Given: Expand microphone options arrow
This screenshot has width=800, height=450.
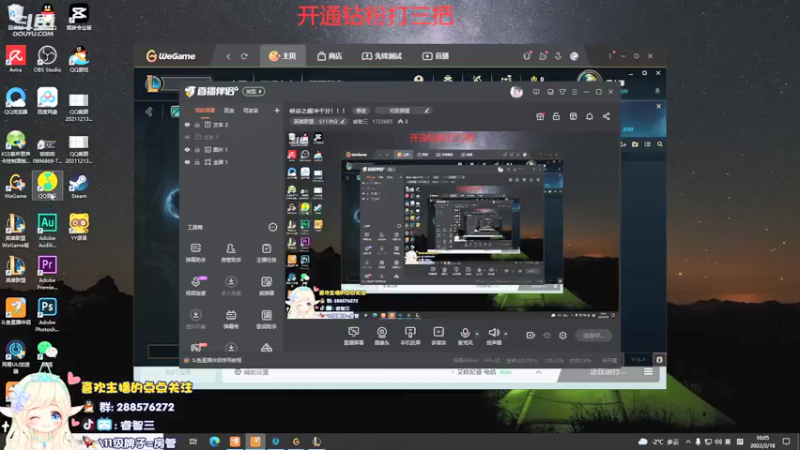Looking at the screenshot, I should point(478,334).
